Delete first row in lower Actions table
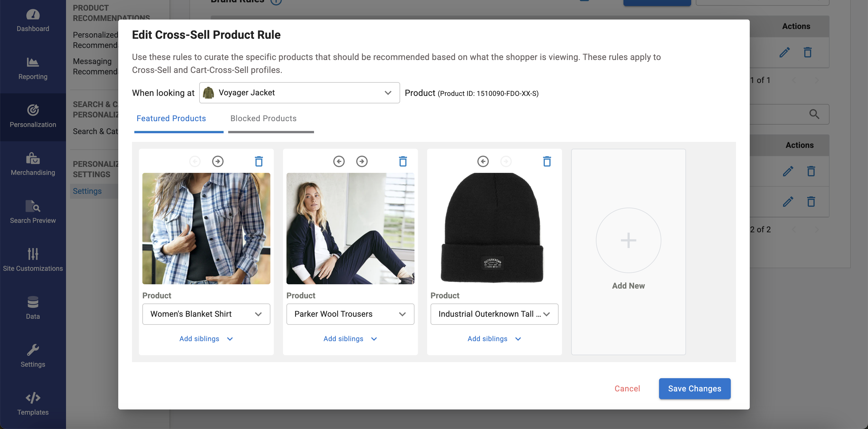Image resolution: width=868 pixels, height=429 pixels. 811,171
